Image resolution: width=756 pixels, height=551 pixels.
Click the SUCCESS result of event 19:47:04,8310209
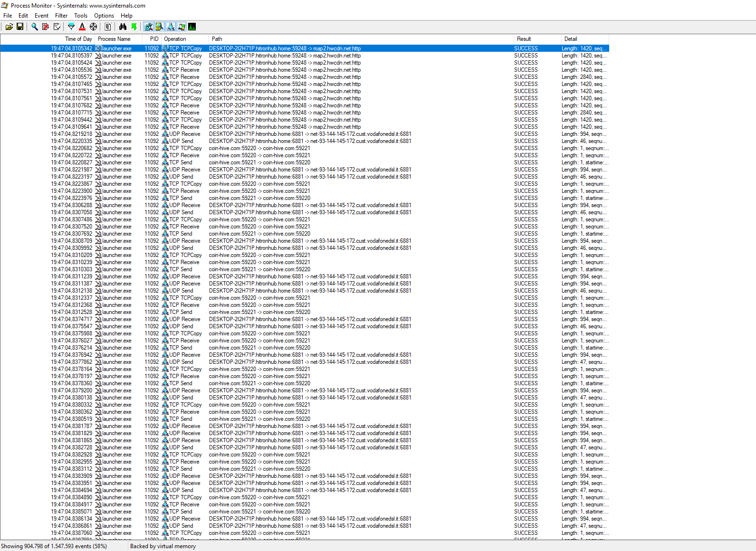tap(526, 255)
